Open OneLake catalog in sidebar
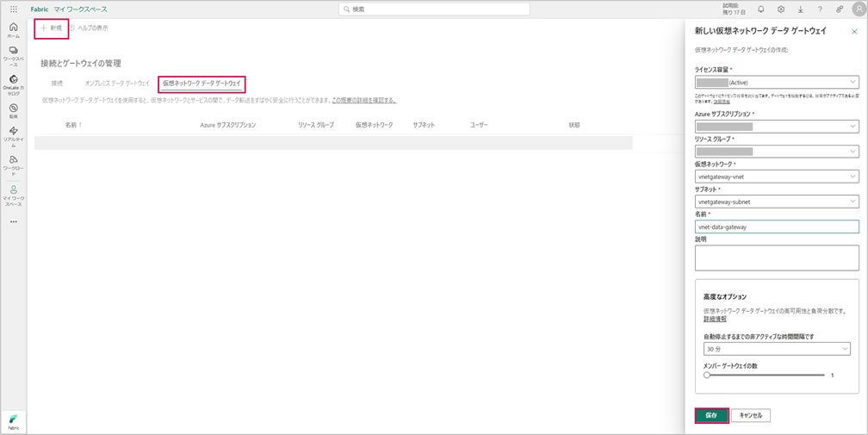This screenshot has height=435, width=868. coord(13,86)
